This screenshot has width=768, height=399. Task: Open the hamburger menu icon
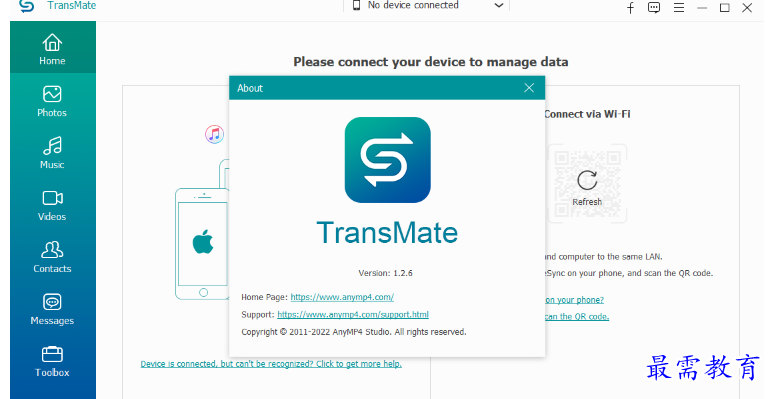click(x=679, y=7)
